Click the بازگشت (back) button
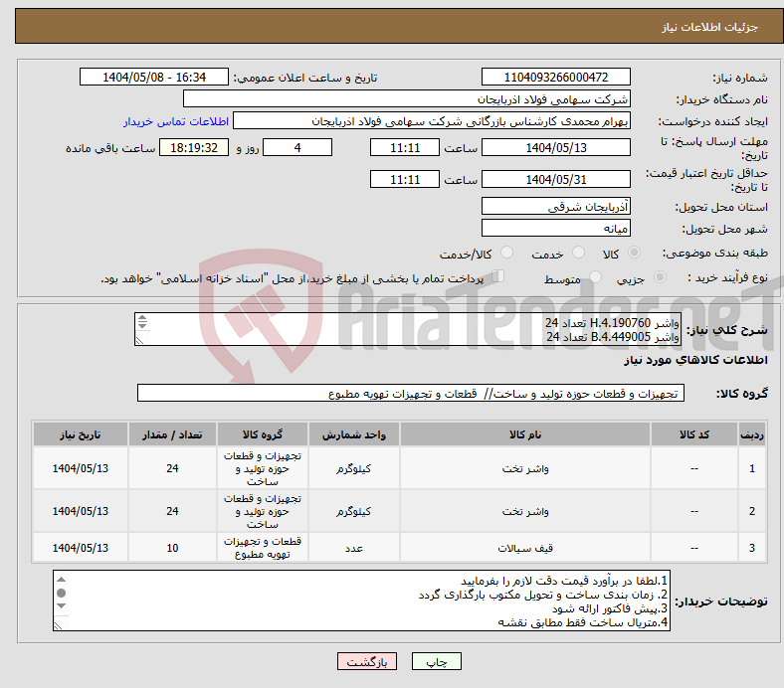The height and width of the screenshot is (688, 784). 367,661
